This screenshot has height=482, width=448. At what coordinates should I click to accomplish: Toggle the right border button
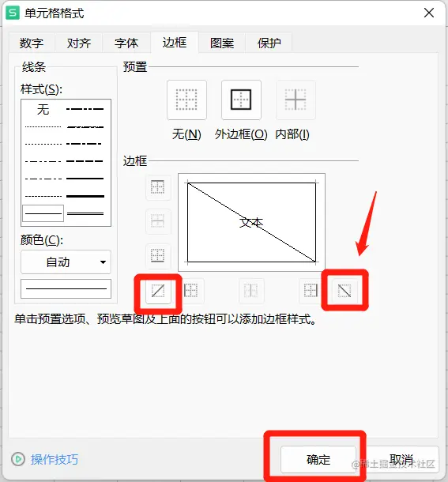311,291
